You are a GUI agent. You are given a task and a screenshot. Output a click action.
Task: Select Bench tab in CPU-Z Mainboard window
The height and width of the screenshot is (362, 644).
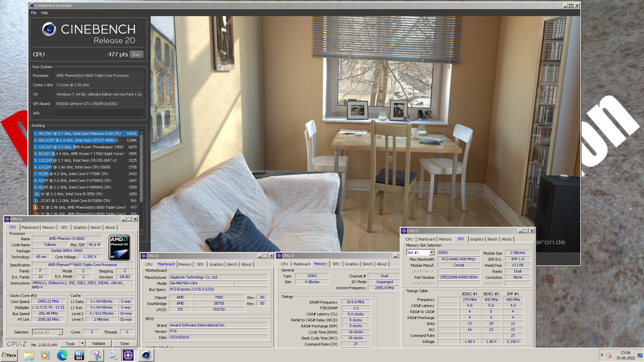[232, 264]
